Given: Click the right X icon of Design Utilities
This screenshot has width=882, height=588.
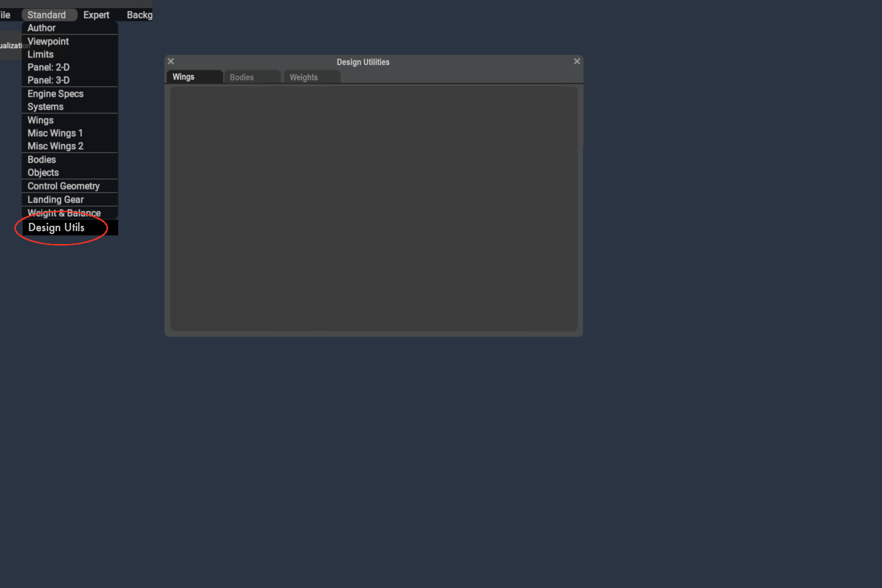Looking at the screenshot, I should click(577, 61).
